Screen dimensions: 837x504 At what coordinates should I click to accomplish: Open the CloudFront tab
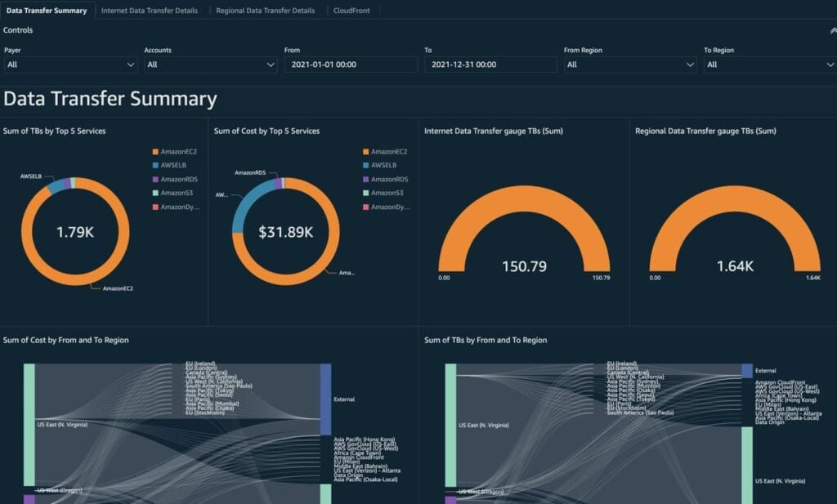(x=351, y=11)
